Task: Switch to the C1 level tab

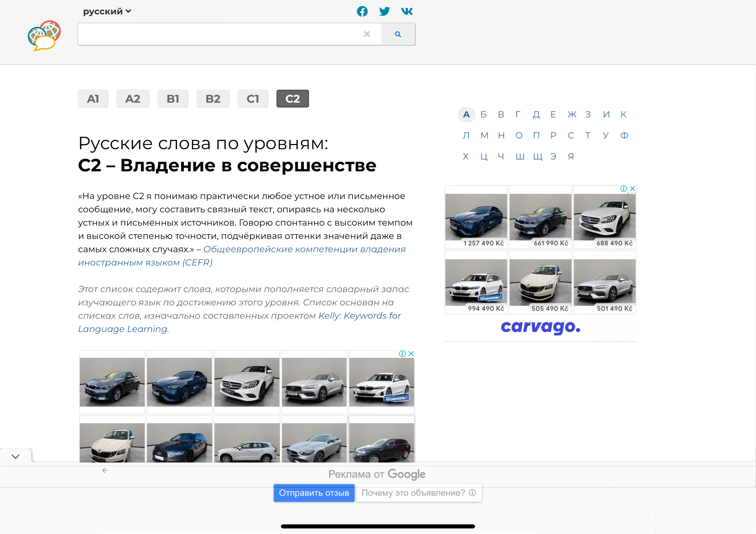Action: 253,99
